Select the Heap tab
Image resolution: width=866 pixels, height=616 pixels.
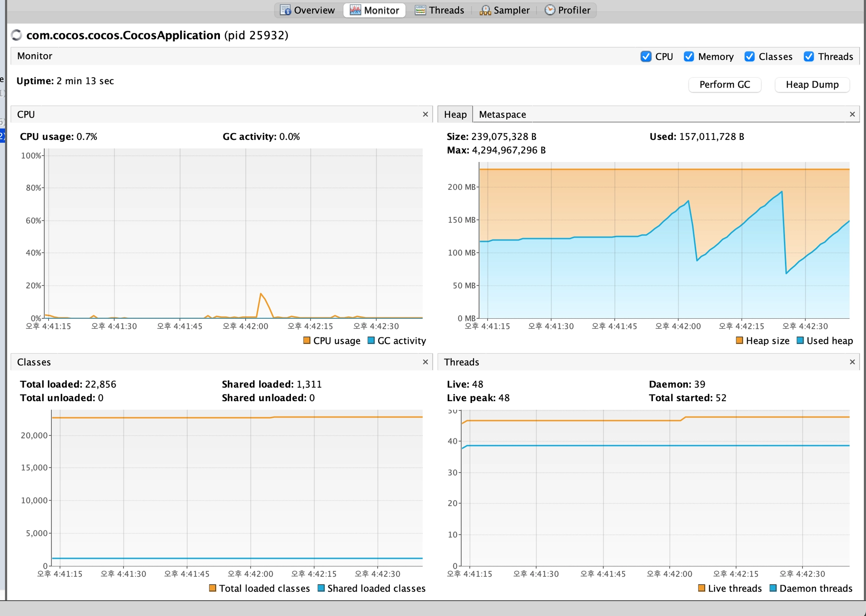coord(455,115)
